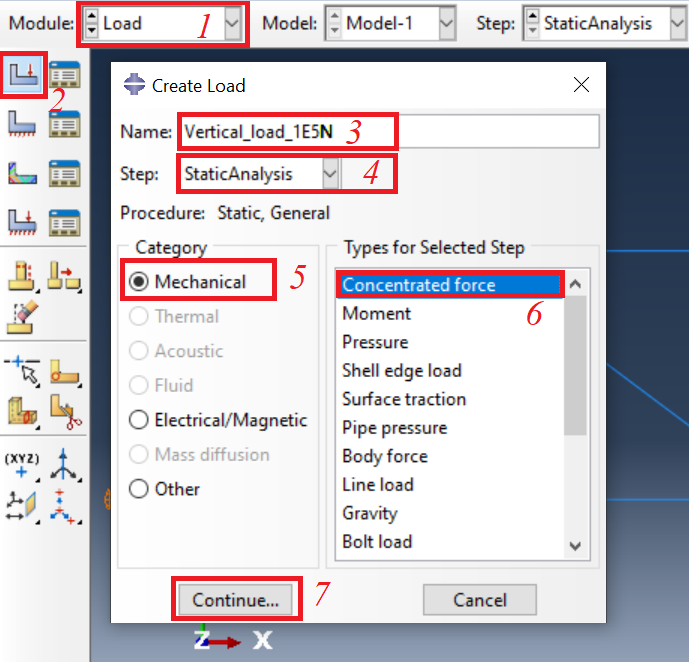Screen dimensions: 689x662
Task: Click the context bar Step spinner arrows
Action: pyautogui.click(x=532, y=23)
